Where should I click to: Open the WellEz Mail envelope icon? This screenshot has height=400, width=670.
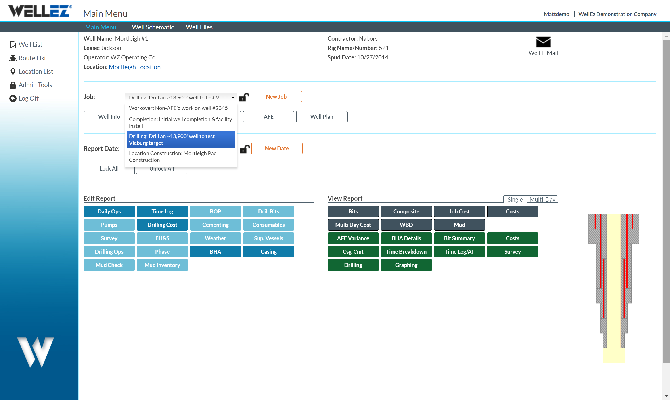click(x=543, y=42)
